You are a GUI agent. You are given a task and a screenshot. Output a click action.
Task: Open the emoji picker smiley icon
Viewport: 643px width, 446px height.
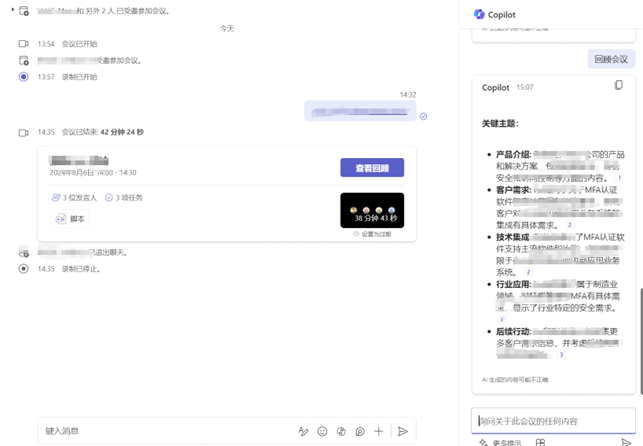[322, 431]
